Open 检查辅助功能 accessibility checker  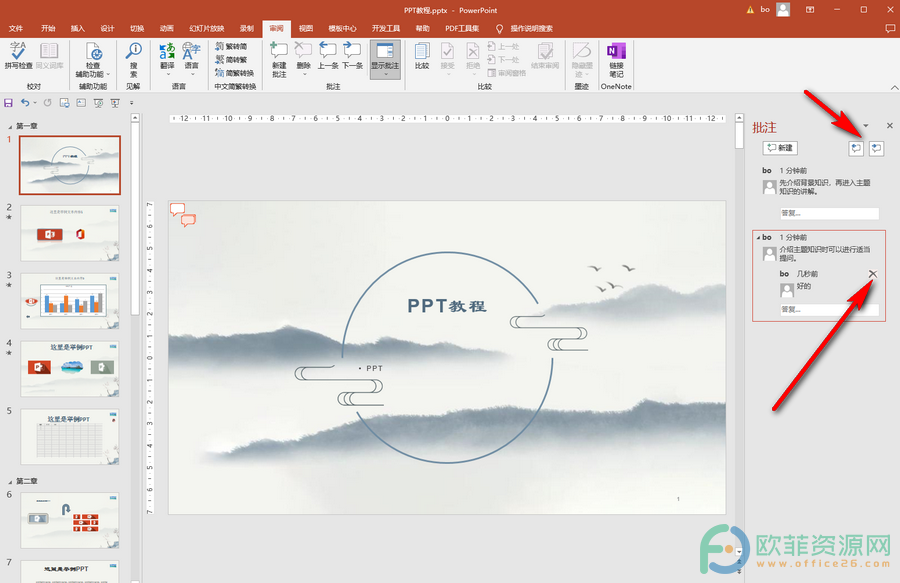92,60
